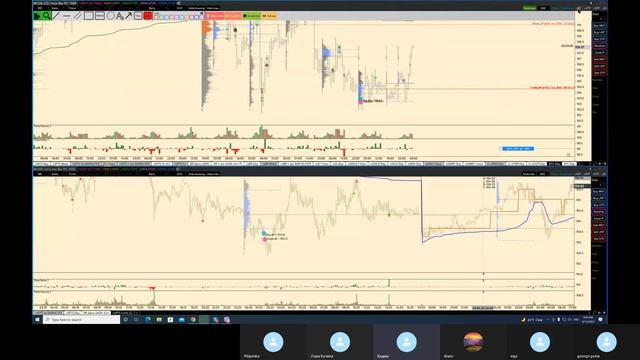
Task: Select the ellipse drawing tool
Action: point(110,16)
